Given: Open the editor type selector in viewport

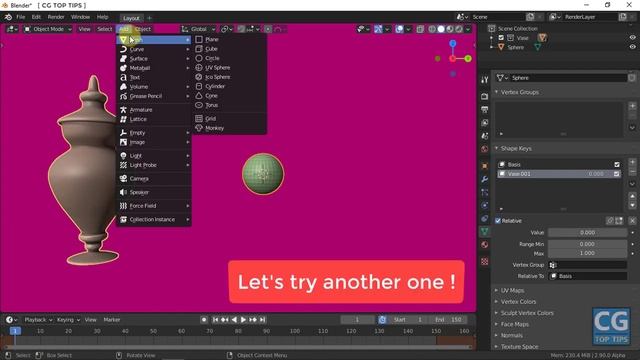Looking at the screenshot, I should point(12,29).
